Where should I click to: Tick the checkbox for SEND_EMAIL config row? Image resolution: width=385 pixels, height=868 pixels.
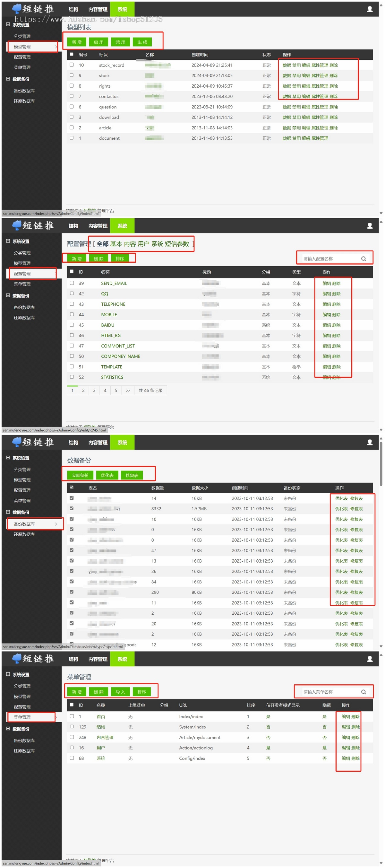tap(72, 283)
